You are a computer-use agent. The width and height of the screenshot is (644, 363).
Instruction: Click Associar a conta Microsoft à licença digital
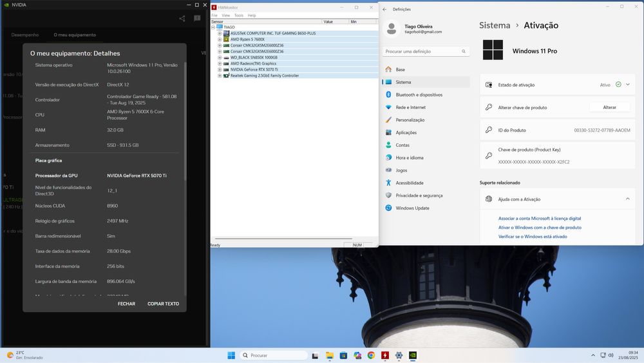pyautogui.click(x=540, y=219)
